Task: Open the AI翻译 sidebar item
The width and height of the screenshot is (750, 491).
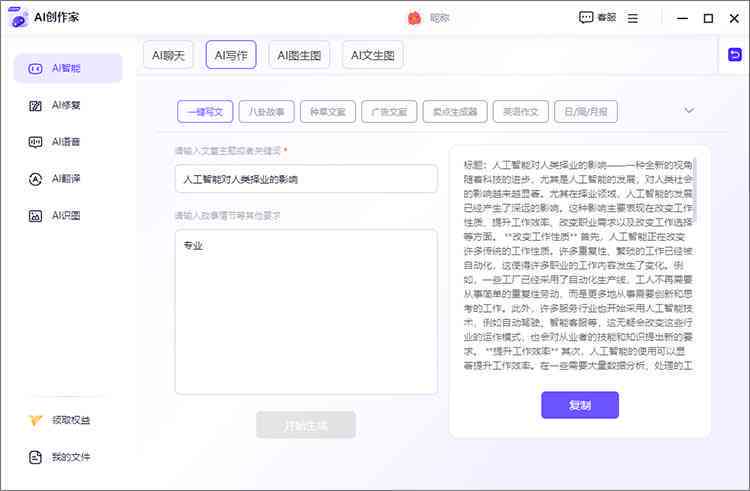Action: pyautogui.click(x=55, y=179)
